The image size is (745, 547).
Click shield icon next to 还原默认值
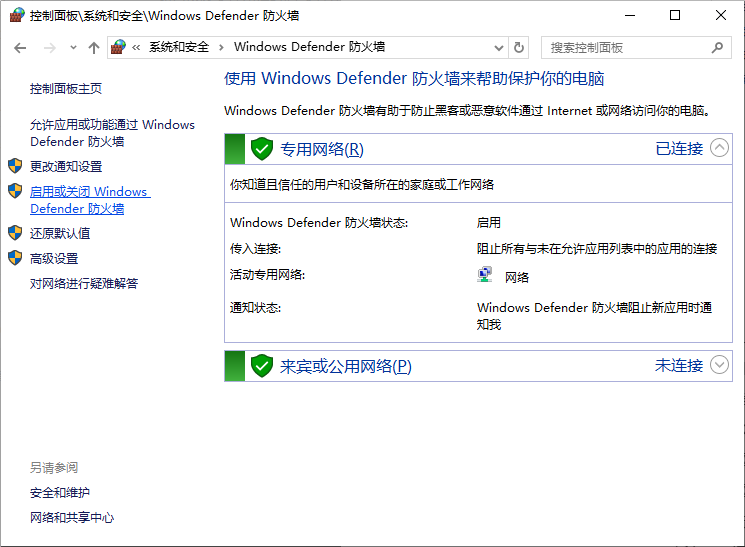pyautogui.click(x=15, y=233)
